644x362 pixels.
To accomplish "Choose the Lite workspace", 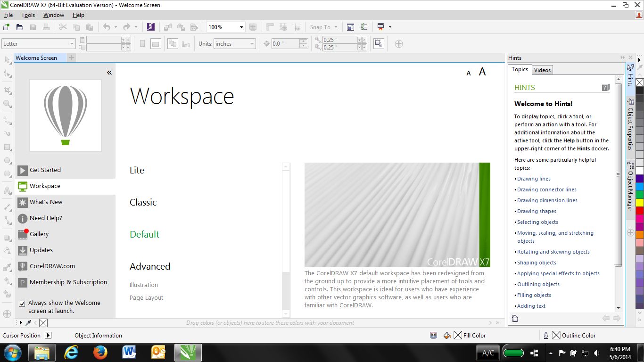I will pyautogui.click(x=137, y=170).
